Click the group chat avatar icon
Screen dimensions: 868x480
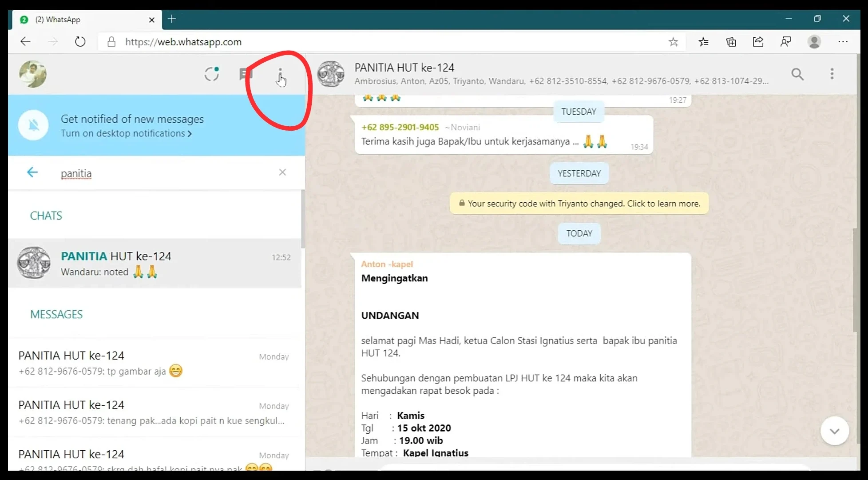tap(331, 73)
